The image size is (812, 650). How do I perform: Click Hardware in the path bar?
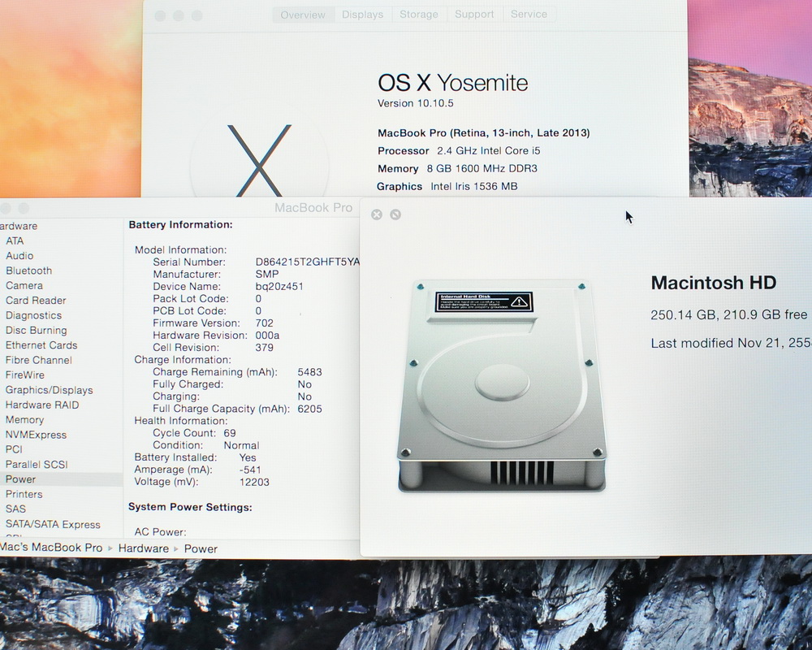click(144, 548)
